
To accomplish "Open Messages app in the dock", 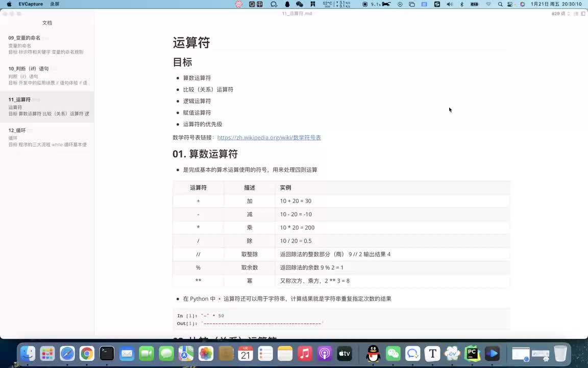I will [166, 353].
